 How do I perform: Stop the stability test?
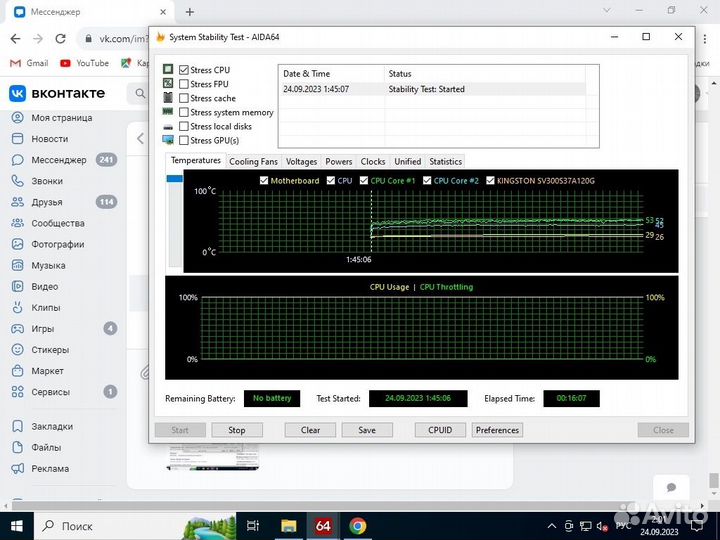coord(237,430)
